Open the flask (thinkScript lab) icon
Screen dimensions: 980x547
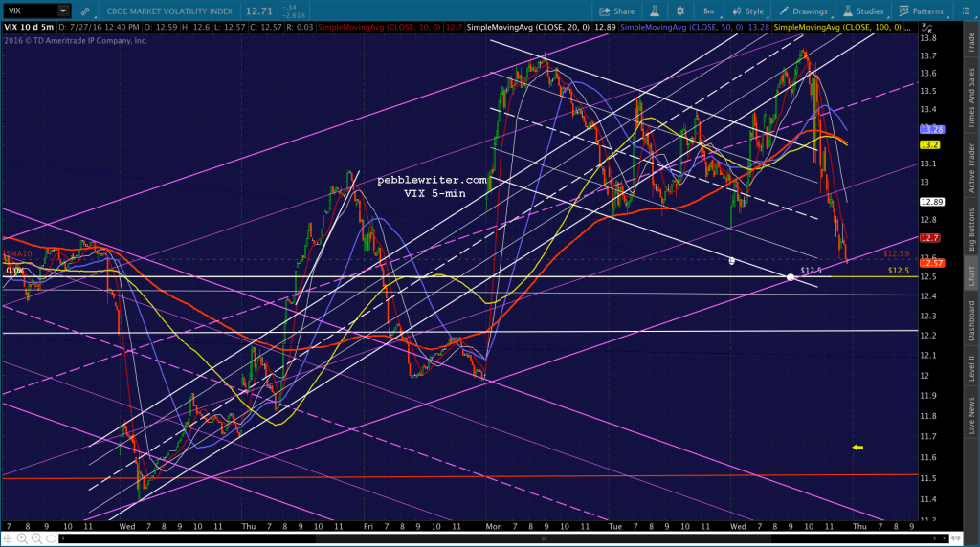click(655, 11)
